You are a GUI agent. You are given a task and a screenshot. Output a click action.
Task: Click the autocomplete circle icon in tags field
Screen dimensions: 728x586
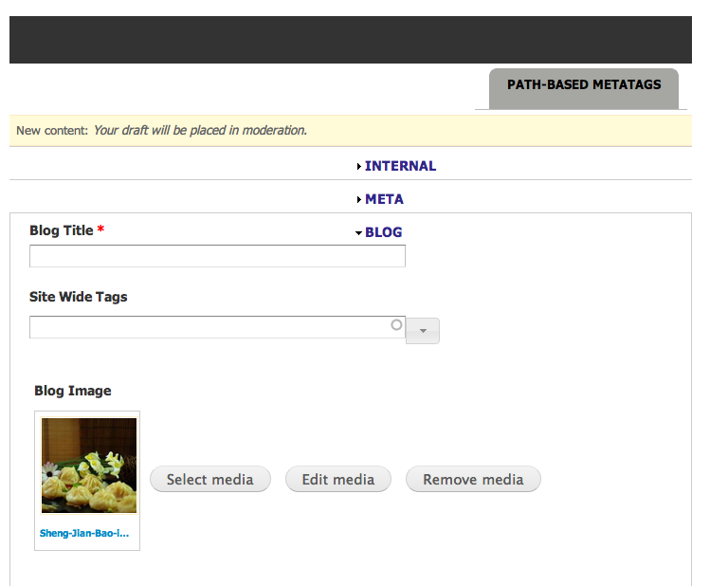tap(397, 325)
